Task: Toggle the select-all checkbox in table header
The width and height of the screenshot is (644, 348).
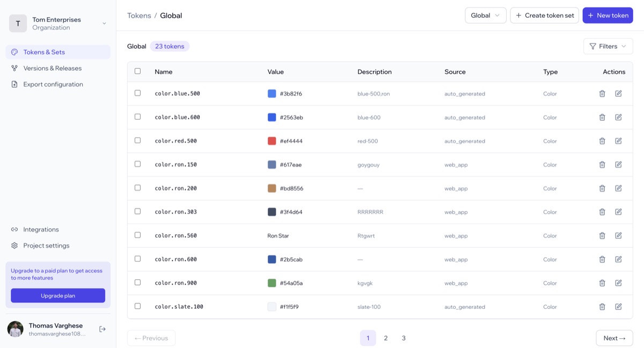Action: click(x=137, y=71)
